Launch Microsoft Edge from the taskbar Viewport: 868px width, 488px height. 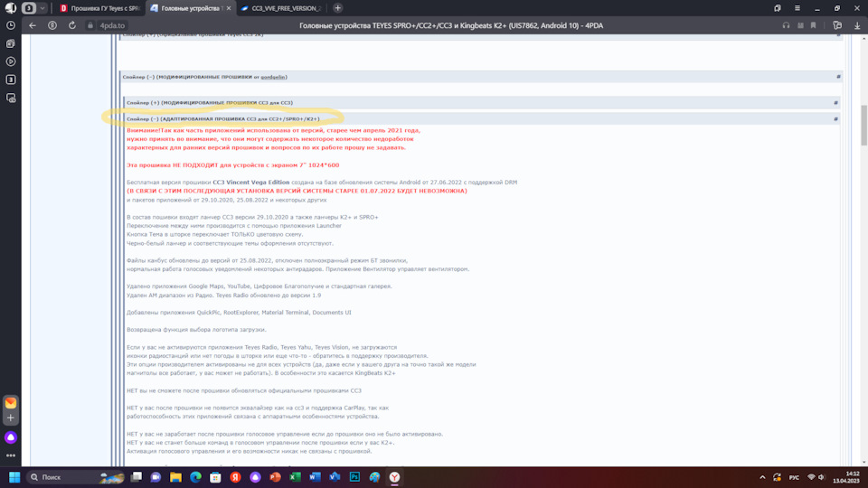point(195,477)
